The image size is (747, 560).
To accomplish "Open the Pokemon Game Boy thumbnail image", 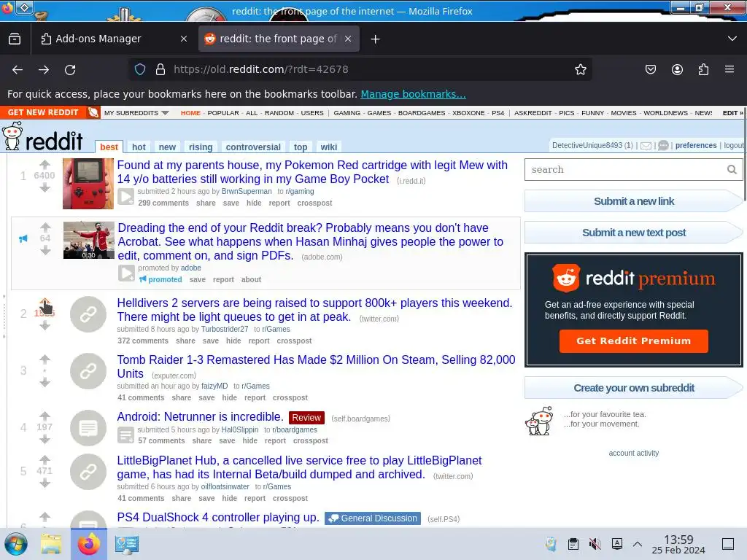I will 88,184.
